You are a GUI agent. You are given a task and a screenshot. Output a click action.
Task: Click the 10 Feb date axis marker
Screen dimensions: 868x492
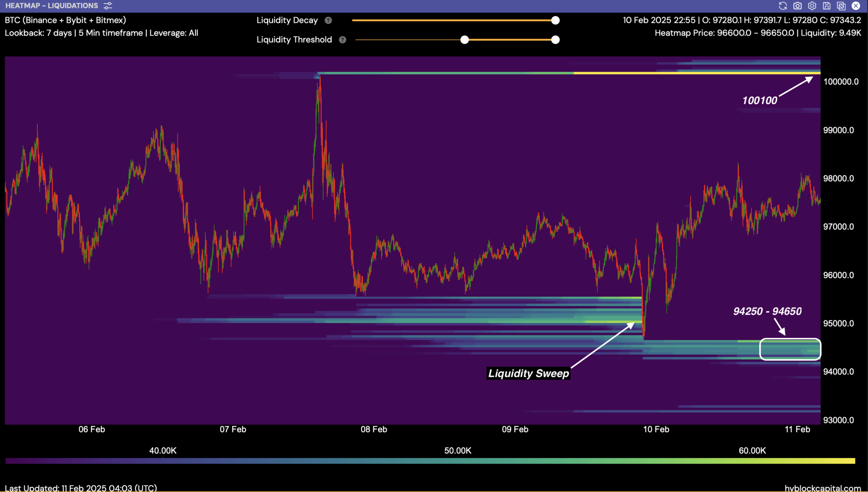(656, 429)
